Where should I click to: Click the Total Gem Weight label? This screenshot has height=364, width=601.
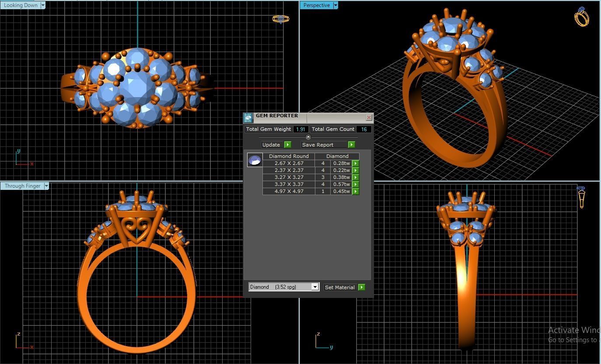[x=269, y=129]
